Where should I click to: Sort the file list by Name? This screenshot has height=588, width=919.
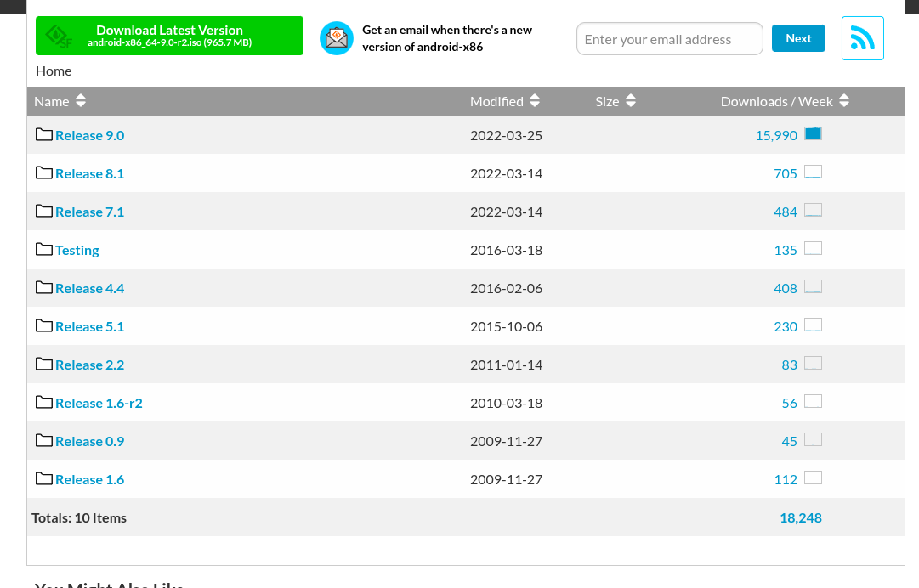point(60,101)
